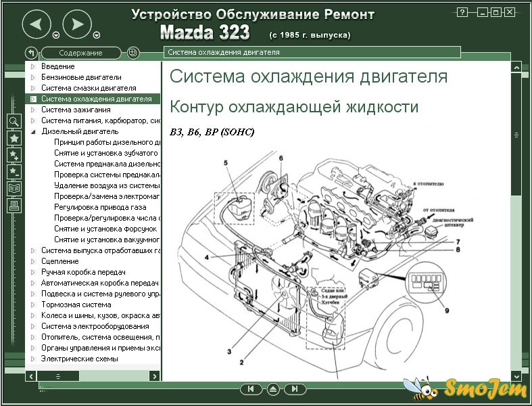
Task: Click tree panel scroll right arrow
Action: coord(155,376)
